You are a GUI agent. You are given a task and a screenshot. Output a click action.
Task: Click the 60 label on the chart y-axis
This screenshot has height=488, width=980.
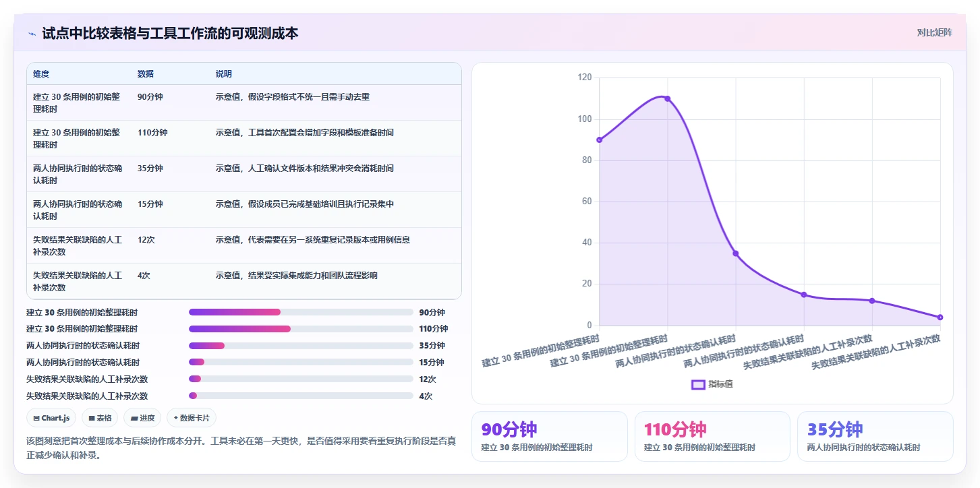[587, 202]
